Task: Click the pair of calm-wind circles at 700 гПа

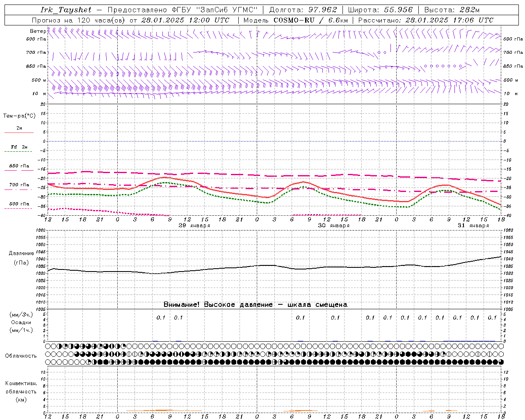Action: pos(382,52)
